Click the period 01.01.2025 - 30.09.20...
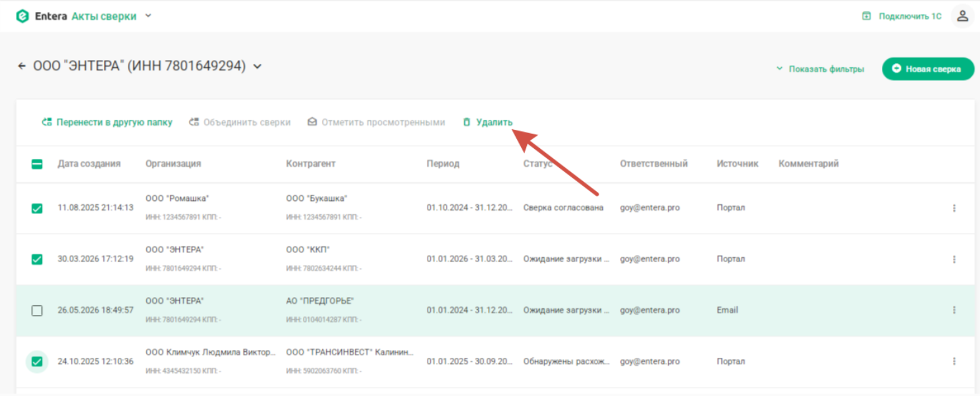 click(x=470, y=361)
